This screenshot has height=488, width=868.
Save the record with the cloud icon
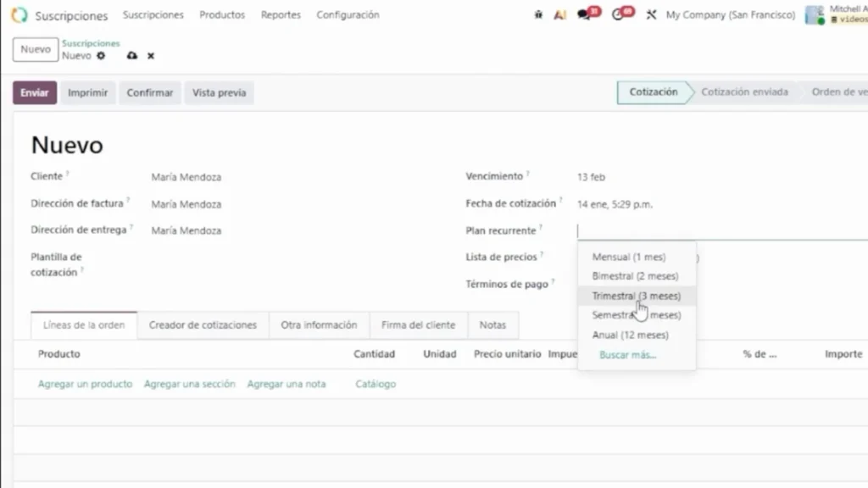[131, 56]
